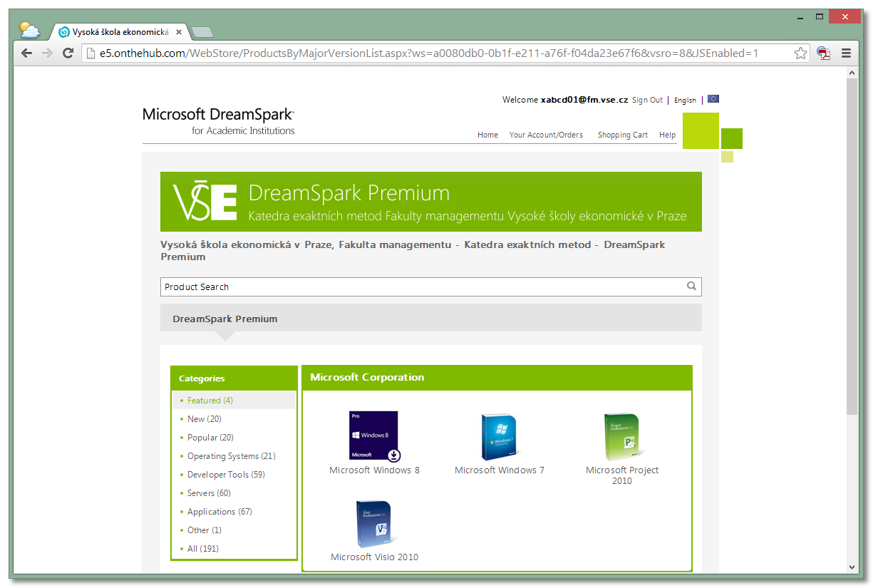This screenshot has height=588, width=873.
Task: Click the Microsoft Visio 2010 title link
Action: [374, 557]
